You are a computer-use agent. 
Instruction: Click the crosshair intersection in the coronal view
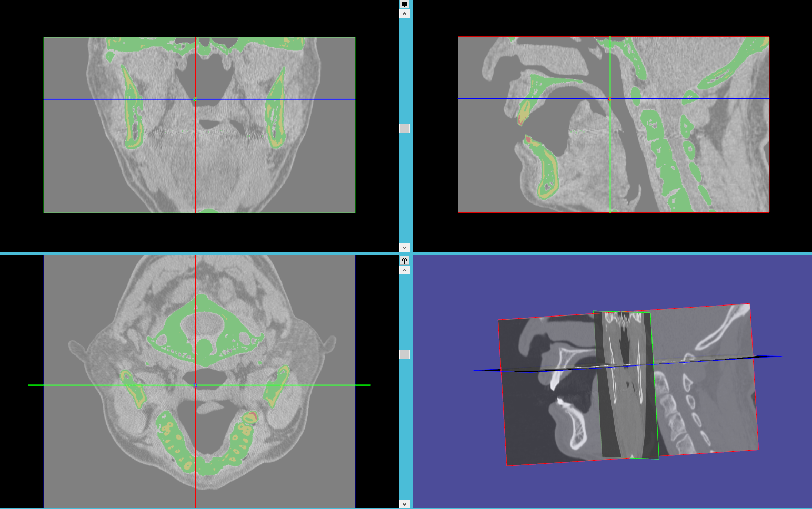pyautogui.click(x=195, y=99)
